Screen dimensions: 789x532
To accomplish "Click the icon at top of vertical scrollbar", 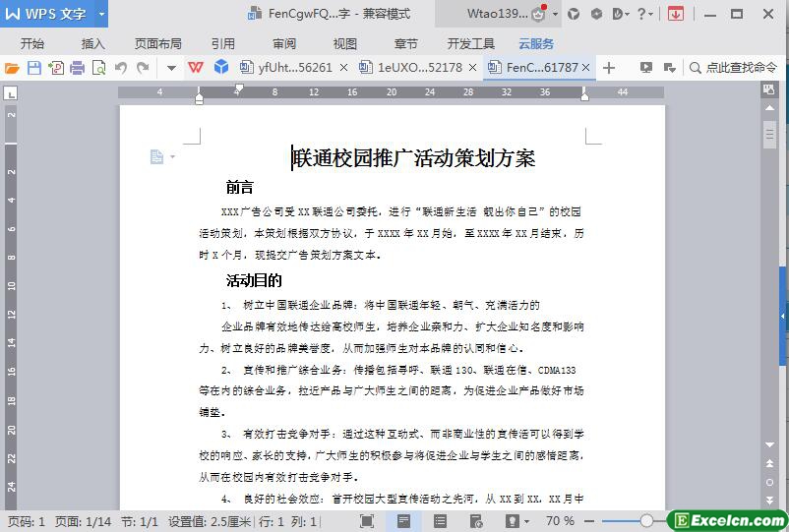I will pyautogui.click(x=769, y=90).
